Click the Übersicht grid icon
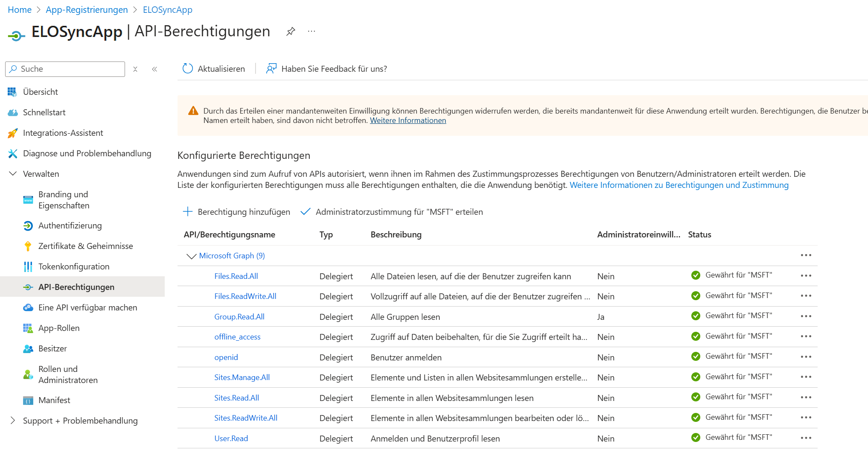The width and height of the screenshot is (868, 468). point(12,92)
